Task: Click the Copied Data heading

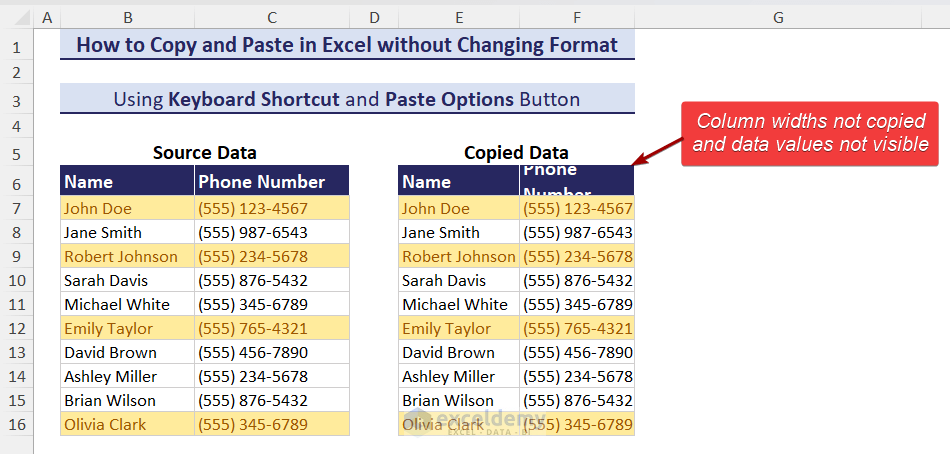Action: (516, 153)
